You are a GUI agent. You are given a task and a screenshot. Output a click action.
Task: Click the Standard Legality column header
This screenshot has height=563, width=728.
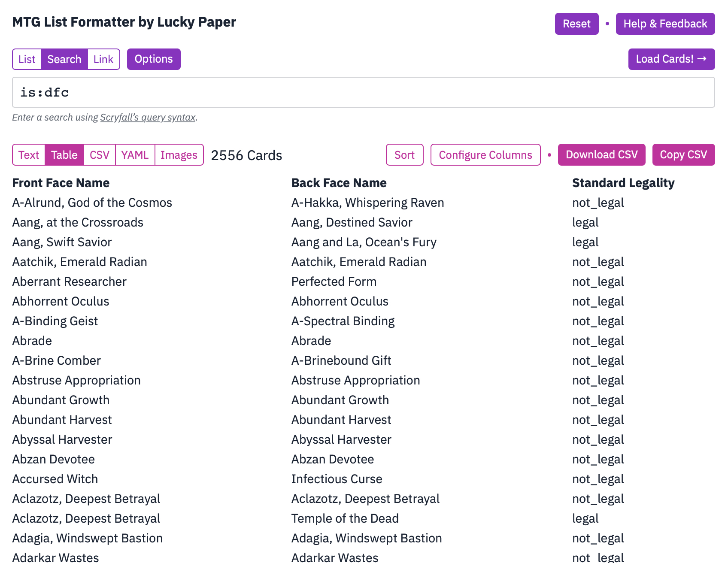tap(623, 183)
